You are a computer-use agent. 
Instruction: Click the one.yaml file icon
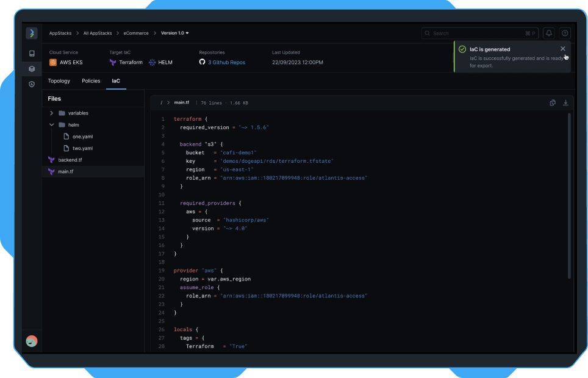[66, 137]
